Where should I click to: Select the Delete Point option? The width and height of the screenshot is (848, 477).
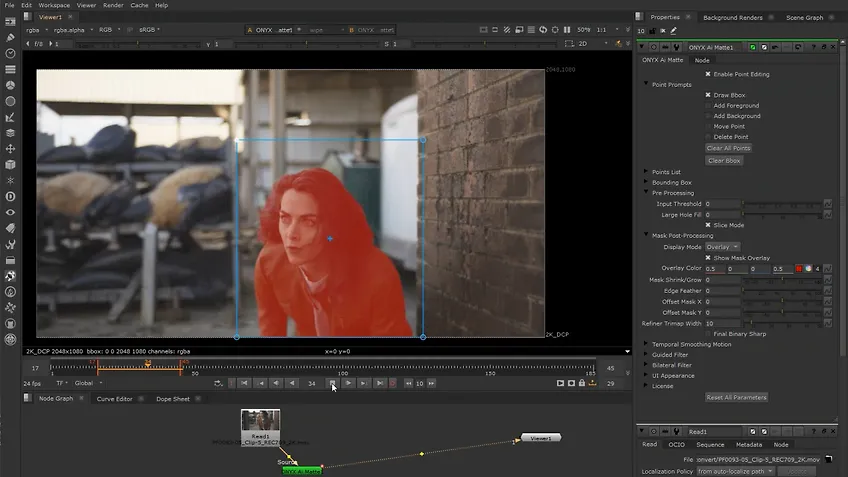click(708, 137)
